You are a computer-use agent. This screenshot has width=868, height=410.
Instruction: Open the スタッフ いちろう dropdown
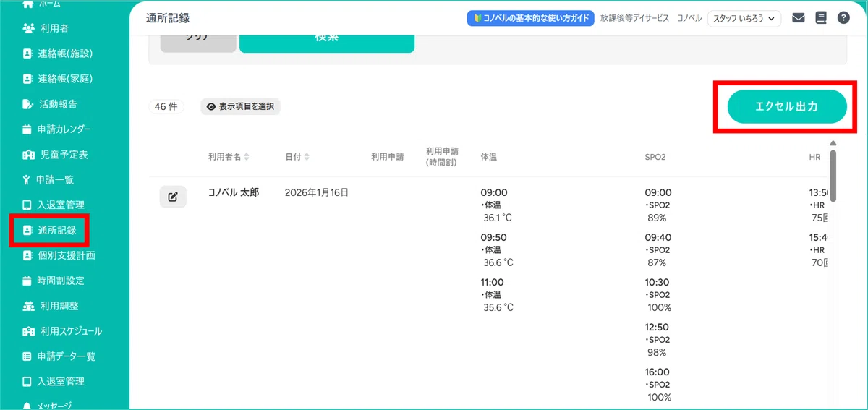click(744, 18)
